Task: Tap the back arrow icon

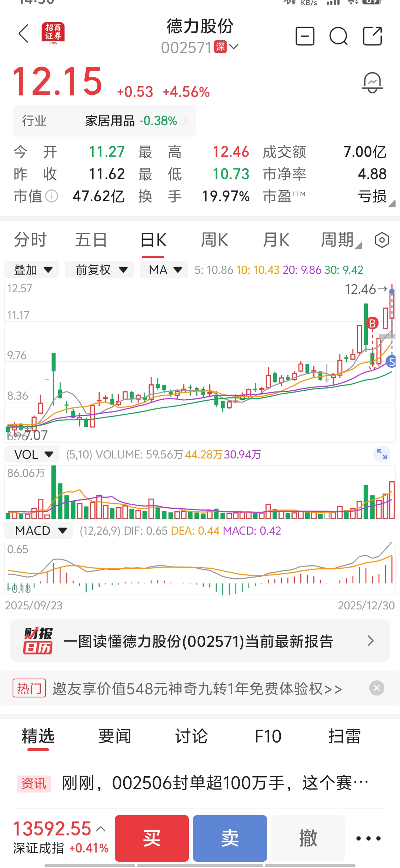Action: [24, 34]
